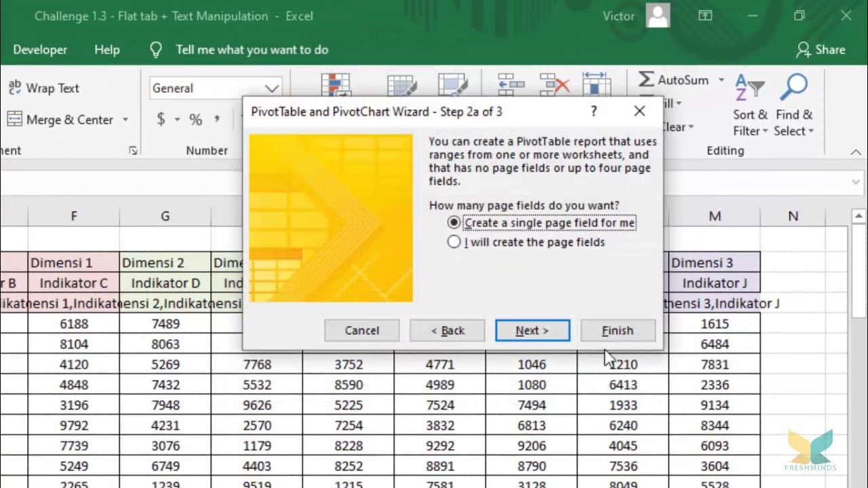Click the Format as Table icon
Viewport: 868px width, 488px height.
tap(401, 85)
